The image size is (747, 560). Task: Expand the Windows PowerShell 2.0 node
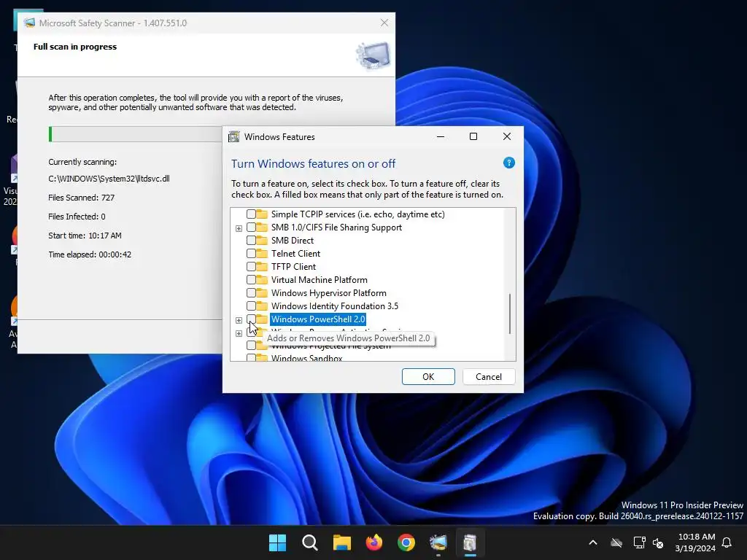click(239, 320)
